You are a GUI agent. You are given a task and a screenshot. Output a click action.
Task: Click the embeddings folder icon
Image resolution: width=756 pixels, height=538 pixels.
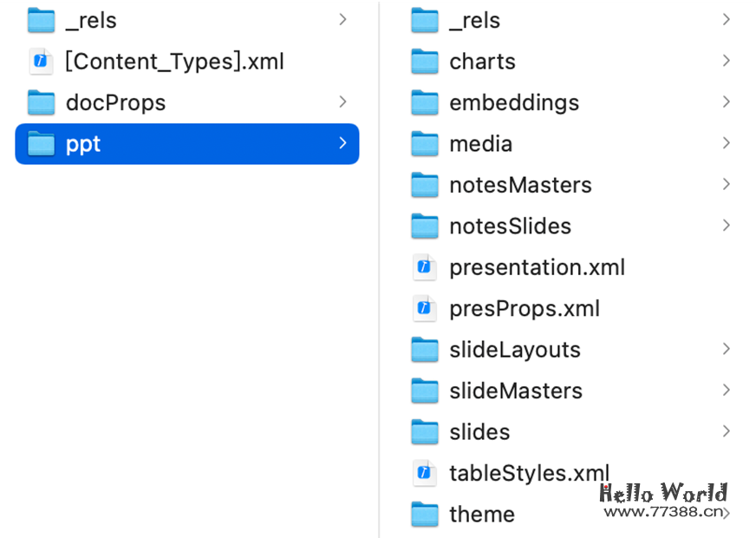click(x=424, y=102)
